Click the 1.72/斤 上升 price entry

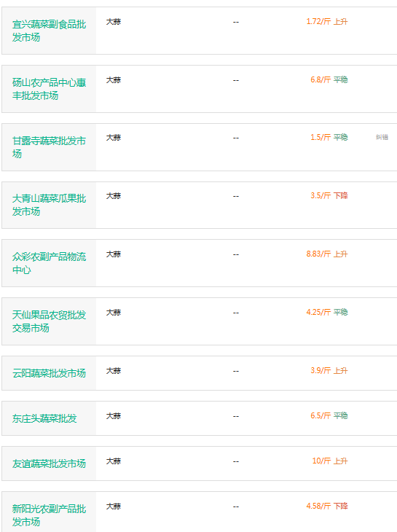(327, 22)
